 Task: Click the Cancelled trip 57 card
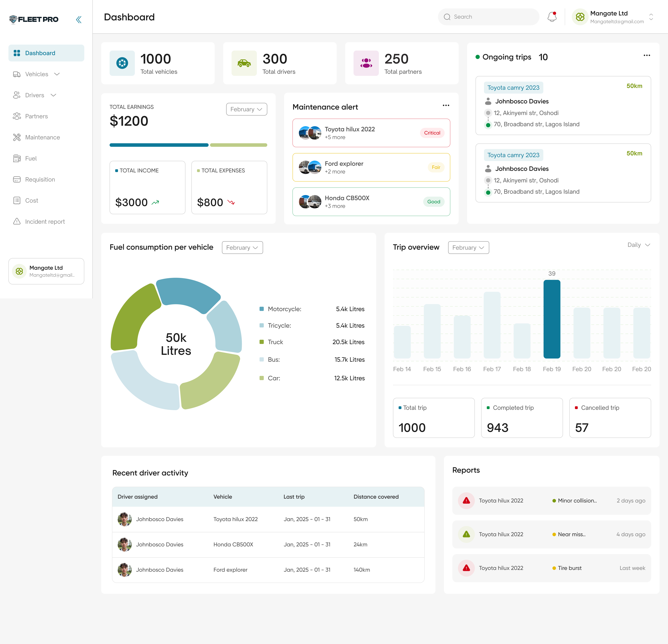[x=610, y=418]
